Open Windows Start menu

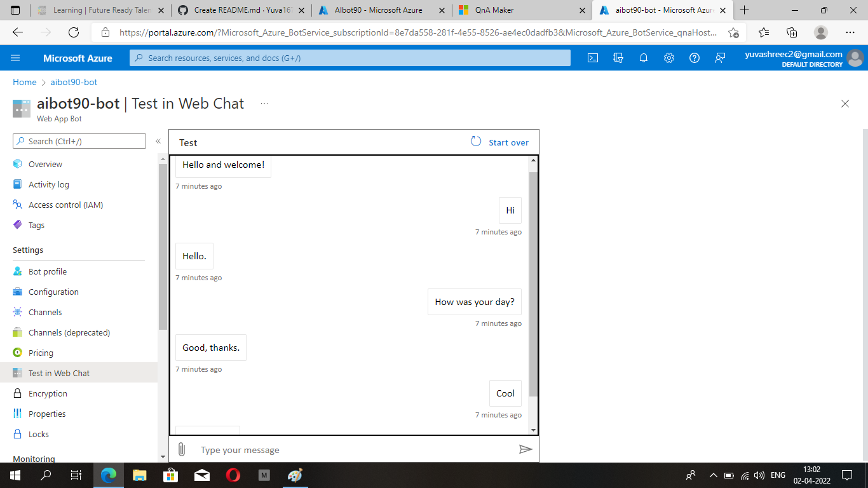pyautogui.click(x=15, y=475)
